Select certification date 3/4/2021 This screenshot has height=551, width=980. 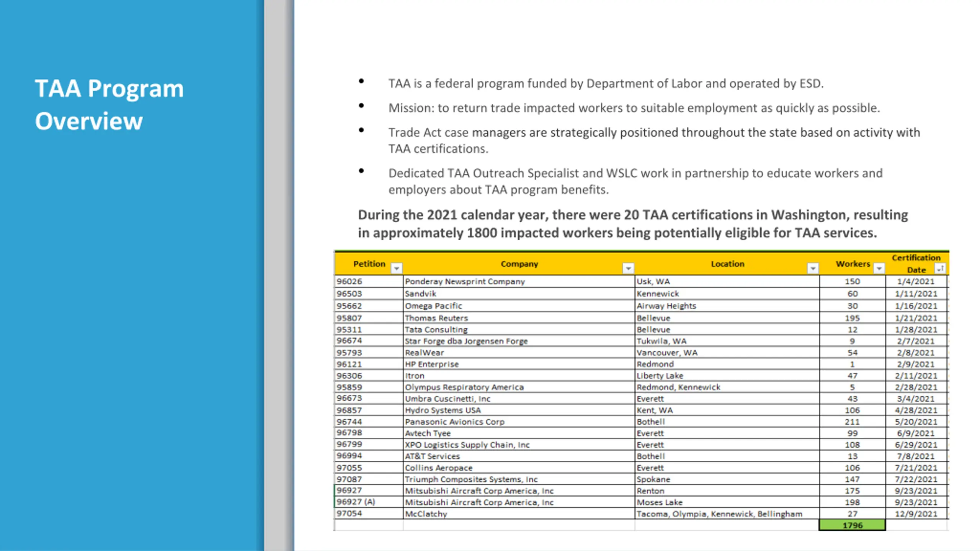pyautogui.click(x=916, y=398)
